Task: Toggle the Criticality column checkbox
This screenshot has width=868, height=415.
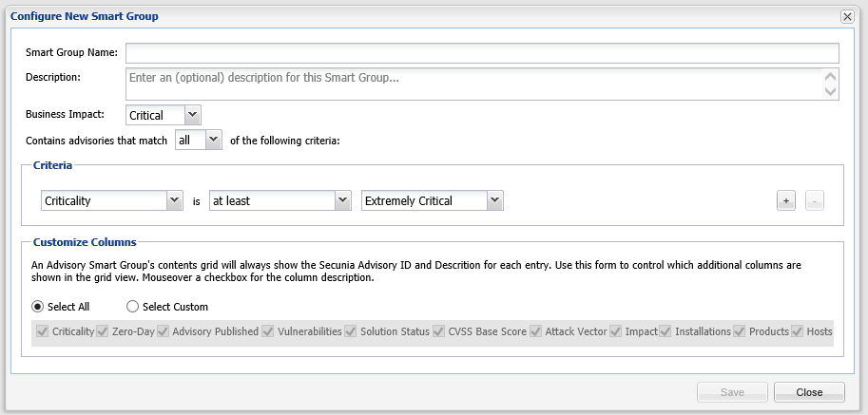Action: pyautogui.click(x=42, y=331)
